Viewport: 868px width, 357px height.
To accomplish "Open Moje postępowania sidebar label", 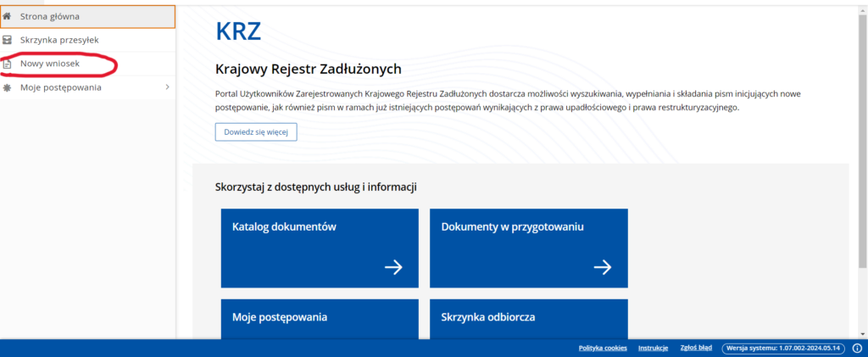I will [61, 87].
